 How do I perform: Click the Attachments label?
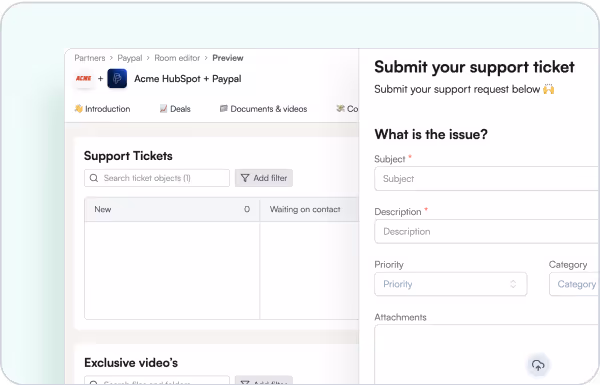400,317
